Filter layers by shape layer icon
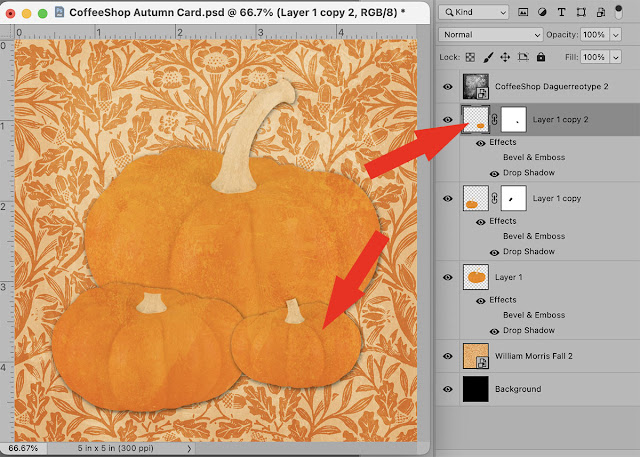Viewport: 640px width, 457px height. (x=581, y=12)
